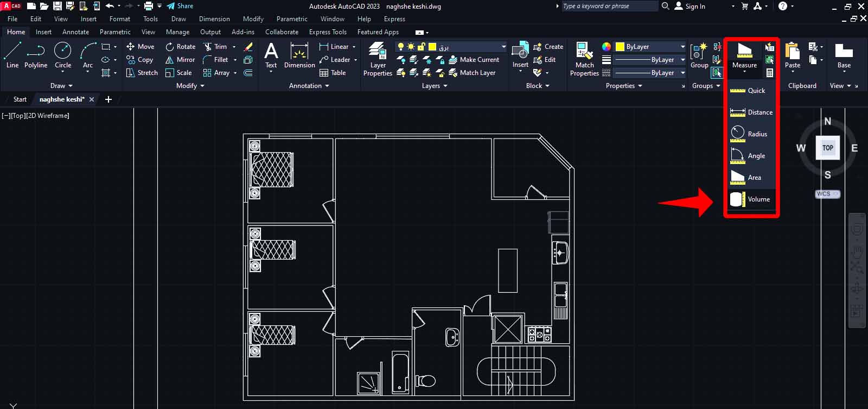Toggle the layer lock icon
Image resolution: width=868 pixels, height=409 pixels.
pos(421,47)
